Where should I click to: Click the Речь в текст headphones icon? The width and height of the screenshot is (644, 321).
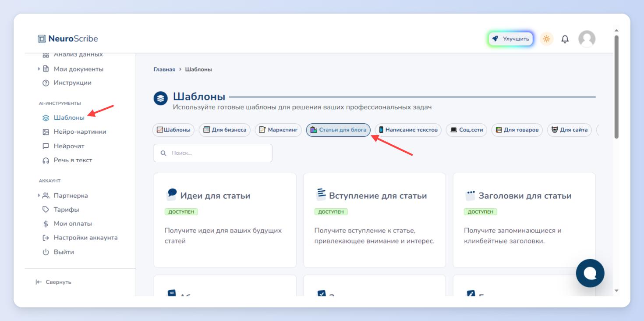(46, 160)
